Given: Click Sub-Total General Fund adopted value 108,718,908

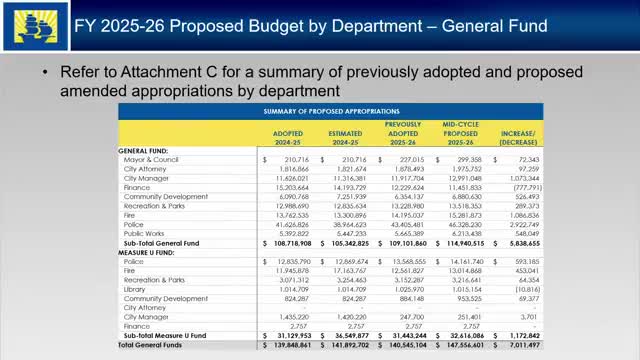Looking at the screenshot, I should (x=292, y=243).
